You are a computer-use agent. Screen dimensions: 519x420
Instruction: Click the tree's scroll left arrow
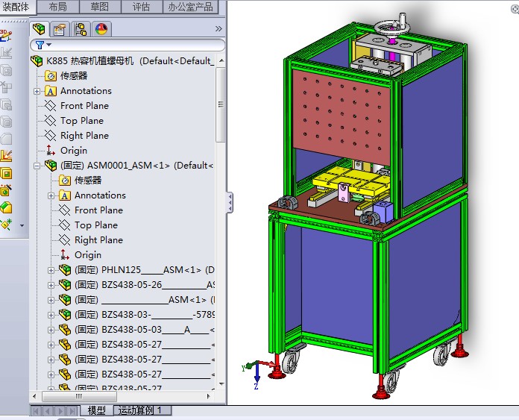click(34, 396)
